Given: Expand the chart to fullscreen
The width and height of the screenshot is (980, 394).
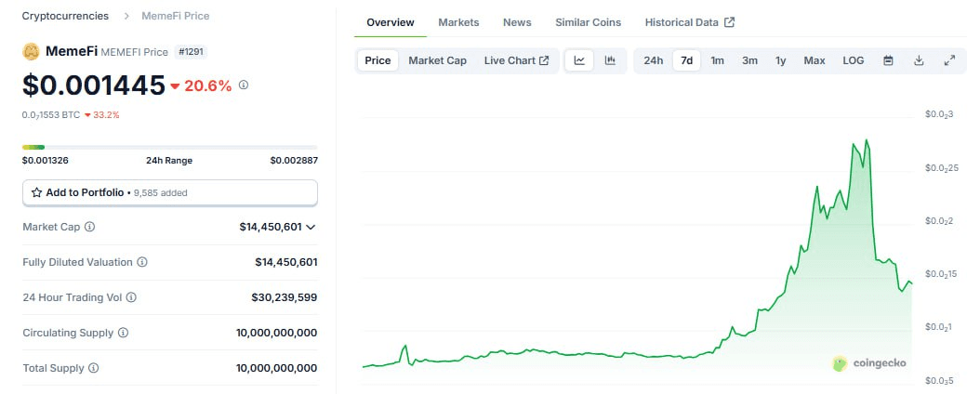Looking at the screenshot, I should pos(949,61).
